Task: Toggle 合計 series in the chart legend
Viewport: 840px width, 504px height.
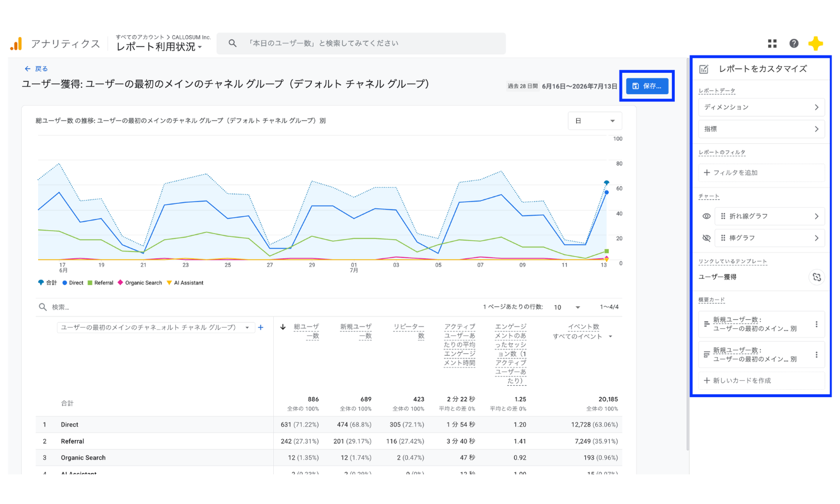Action: point(48,283)
